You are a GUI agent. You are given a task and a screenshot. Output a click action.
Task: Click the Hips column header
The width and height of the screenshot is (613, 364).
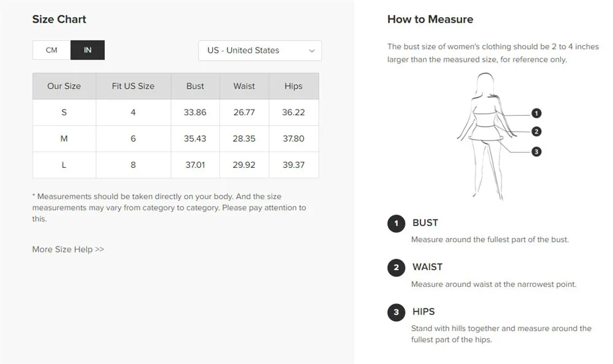point(294,86)
